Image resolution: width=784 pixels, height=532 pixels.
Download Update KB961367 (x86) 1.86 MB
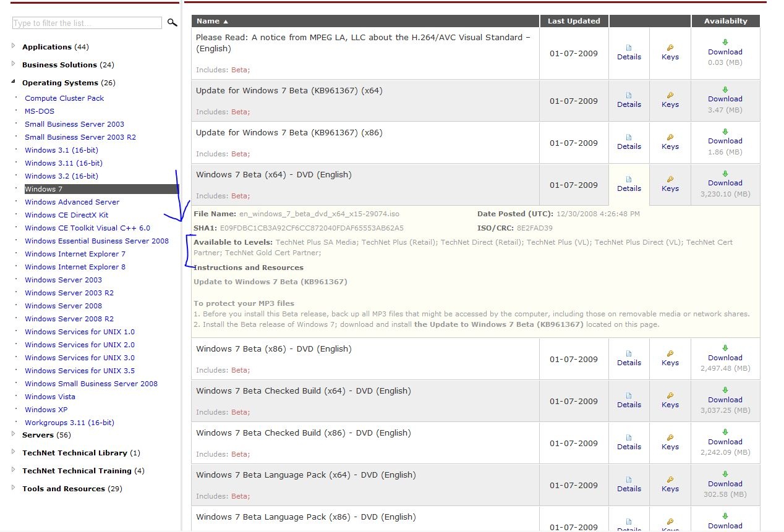[x=725, y=141]
